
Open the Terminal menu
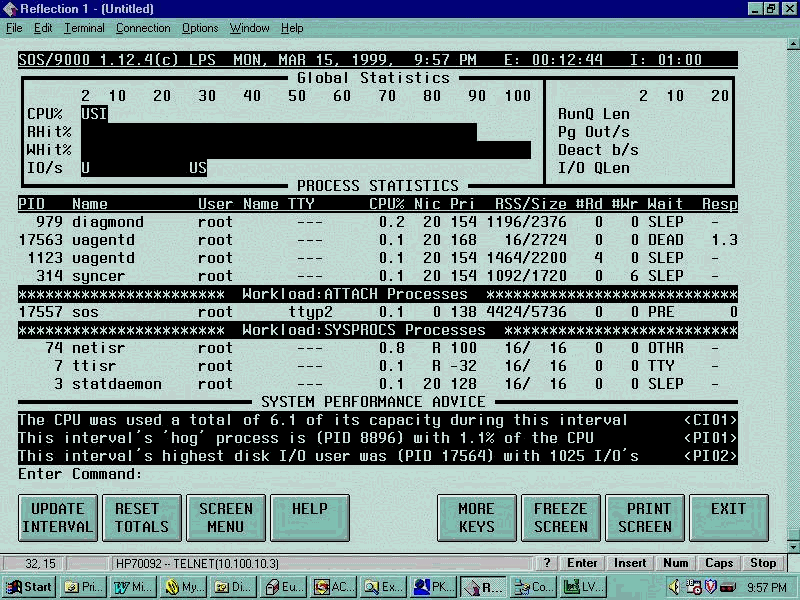tap(84, 28)
